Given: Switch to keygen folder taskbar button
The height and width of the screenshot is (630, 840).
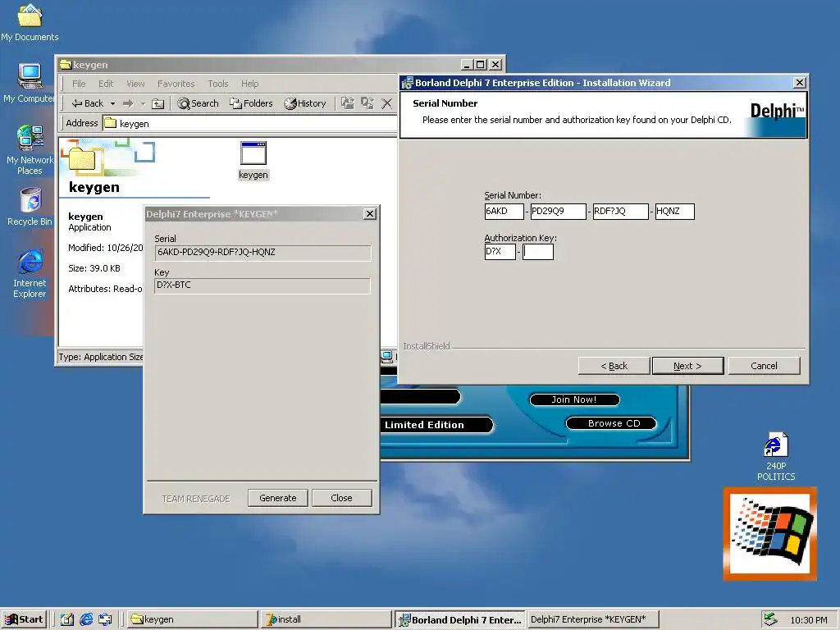Looking at the screenshot, I should [193, 619].
